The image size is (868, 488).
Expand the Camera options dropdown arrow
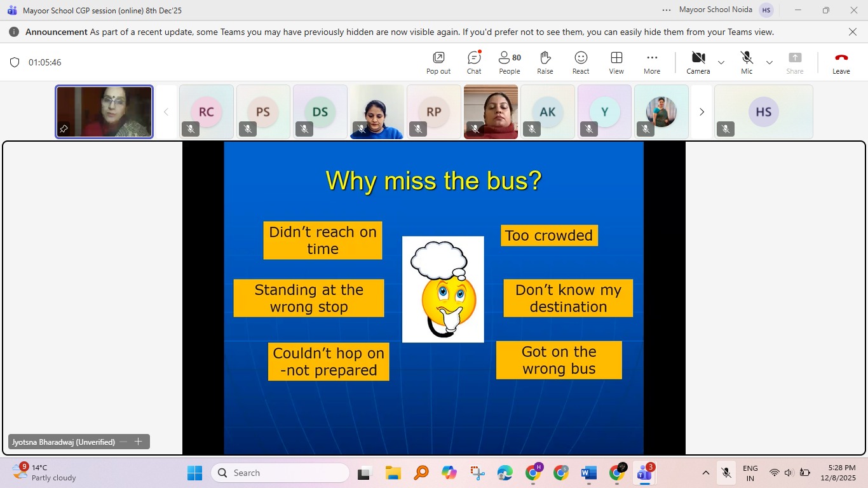(x=721, y=62)
